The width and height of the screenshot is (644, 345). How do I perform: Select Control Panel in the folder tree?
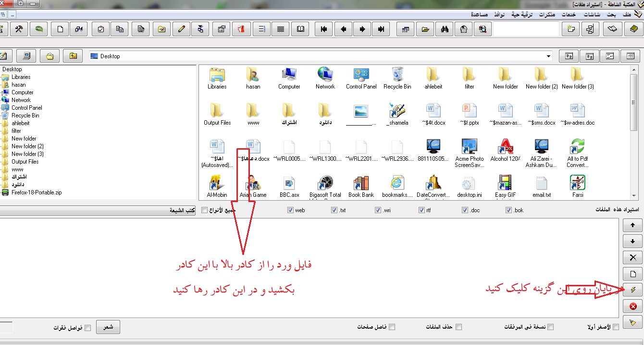coord(27,108)
